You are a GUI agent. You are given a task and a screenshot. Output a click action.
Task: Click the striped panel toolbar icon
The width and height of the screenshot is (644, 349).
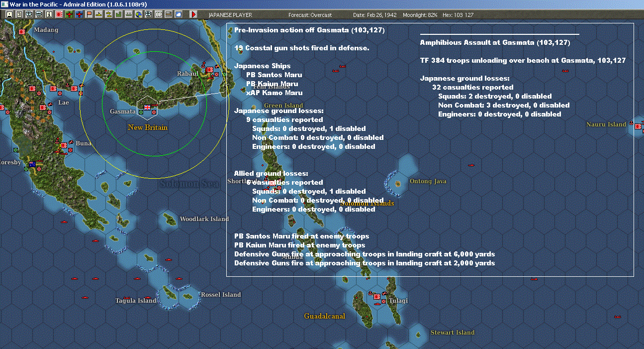click(168, 14)
